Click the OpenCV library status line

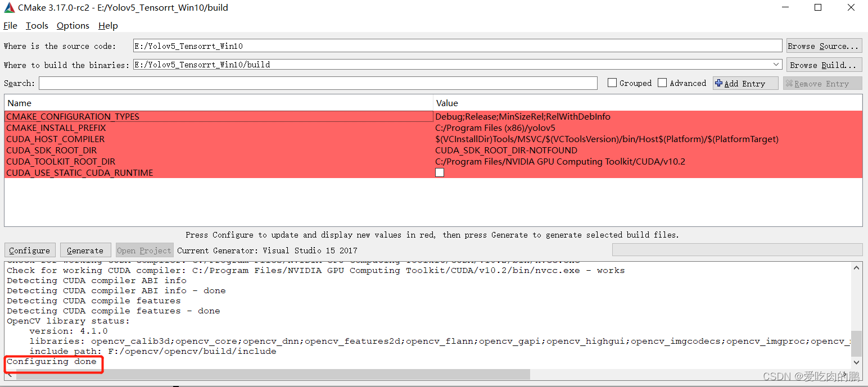pos(69,321)
